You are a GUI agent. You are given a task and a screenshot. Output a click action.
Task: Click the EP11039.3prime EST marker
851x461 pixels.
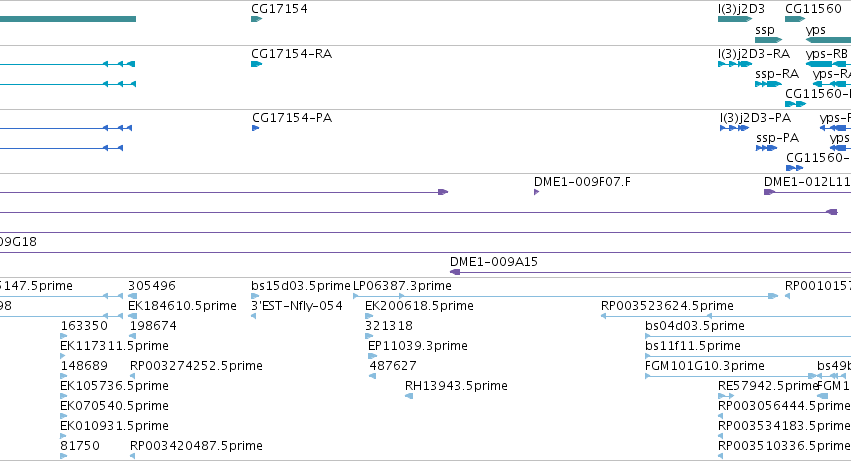point(372,356)
